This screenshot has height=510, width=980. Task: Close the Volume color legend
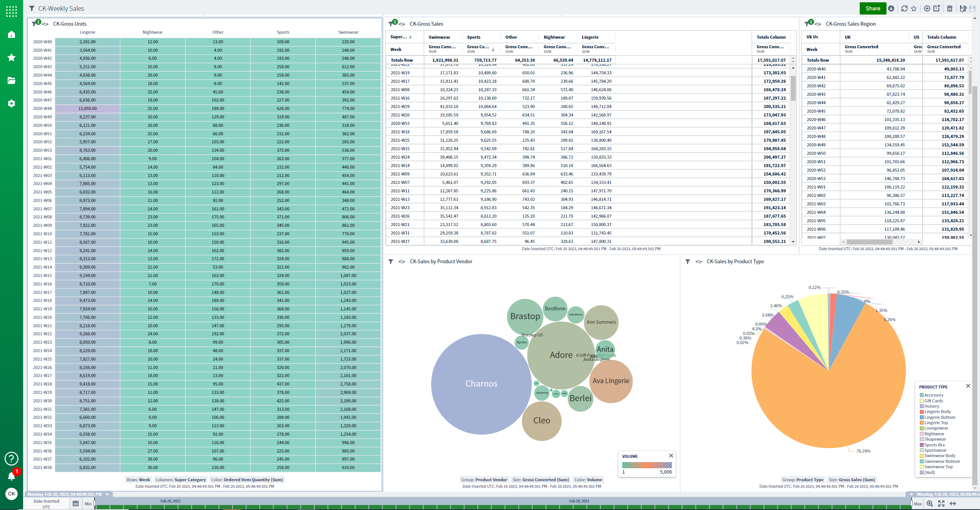(671, 456)
